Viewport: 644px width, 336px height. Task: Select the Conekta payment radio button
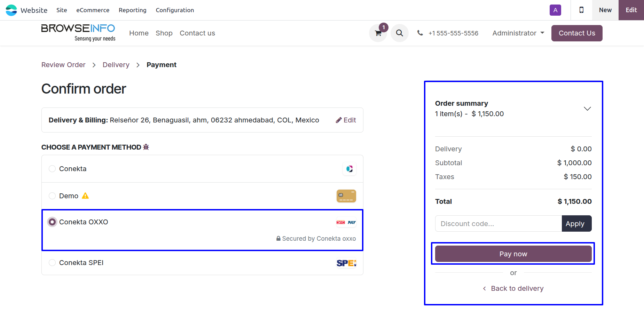click(52, 169)
